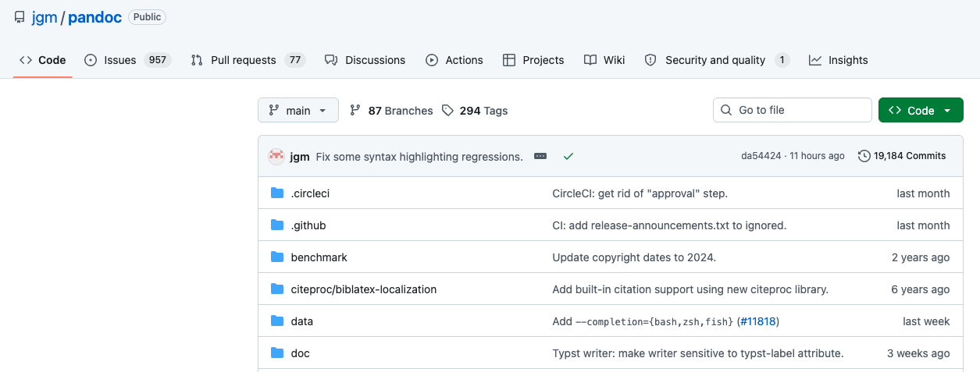980x372 pixels.
Task: Open the Wiki tab
Action: coord(604,60)
